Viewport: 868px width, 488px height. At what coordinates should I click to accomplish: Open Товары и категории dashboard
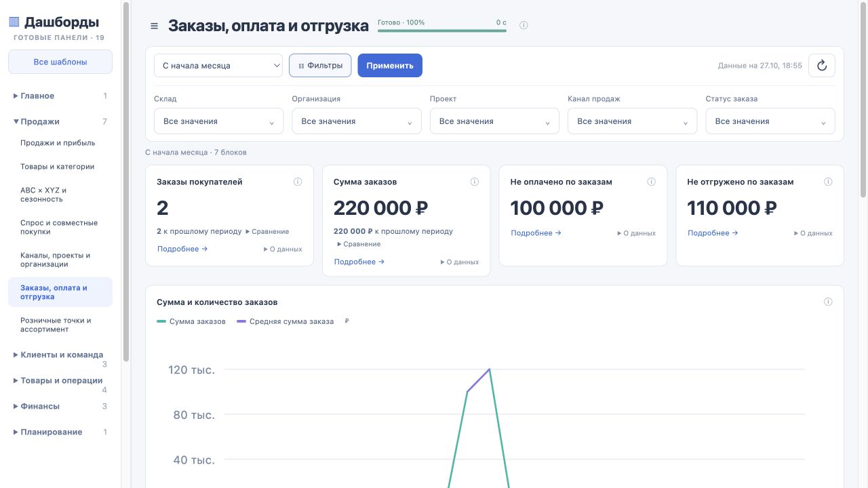[x=60, y=167]
